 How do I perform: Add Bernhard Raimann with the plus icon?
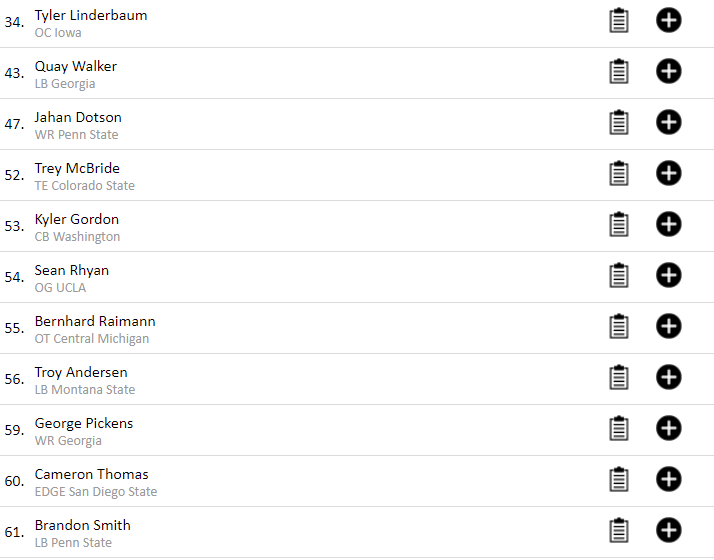click(x=668, y=326)
